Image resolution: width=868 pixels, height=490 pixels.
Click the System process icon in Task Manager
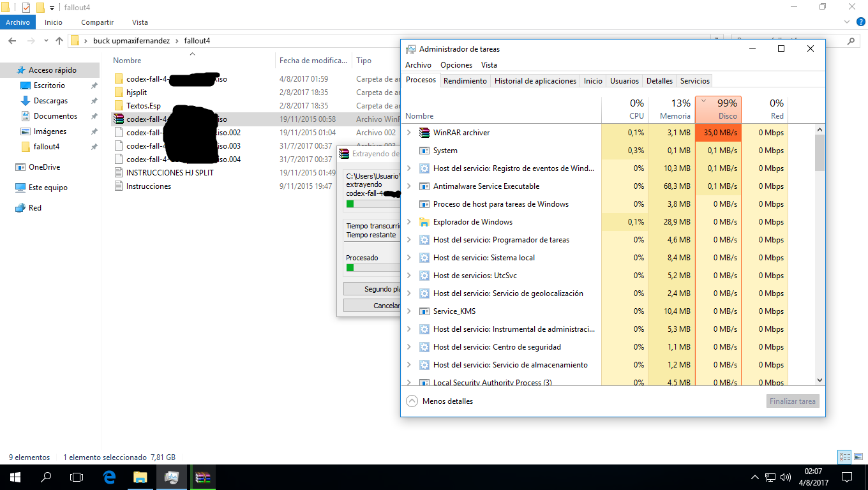[424, 151]
